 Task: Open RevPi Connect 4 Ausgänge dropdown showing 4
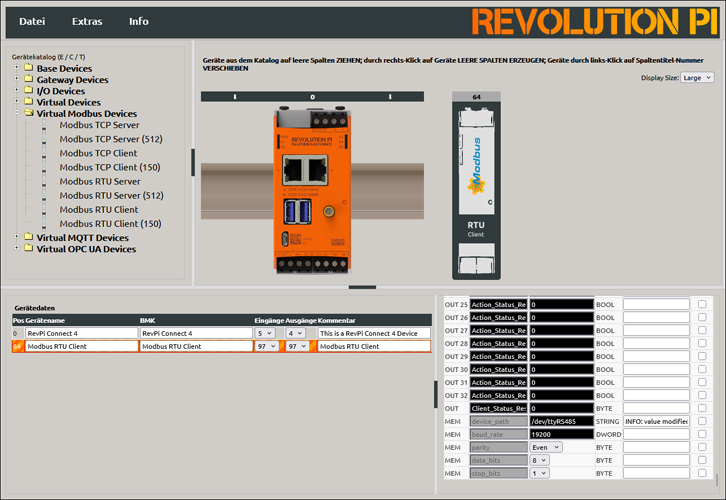295,333
